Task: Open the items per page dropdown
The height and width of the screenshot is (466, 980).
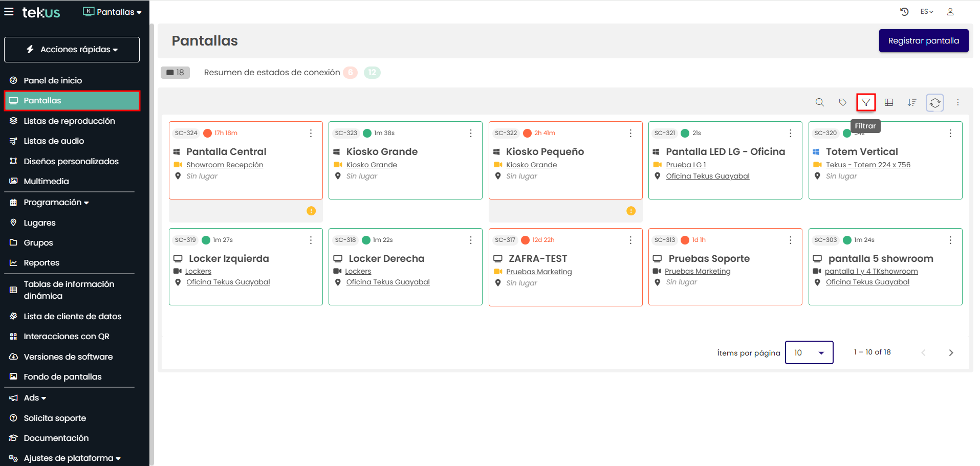Action: pos(809,352)
